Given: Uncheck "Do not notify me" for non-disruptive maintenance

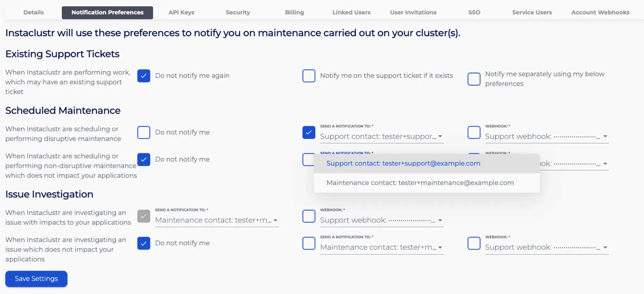Looking at the screenshot, I should coord(144,160).
